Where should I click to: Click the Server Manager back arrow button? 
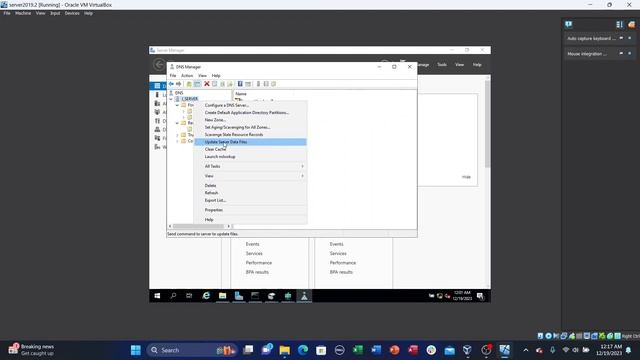point(159,64)
